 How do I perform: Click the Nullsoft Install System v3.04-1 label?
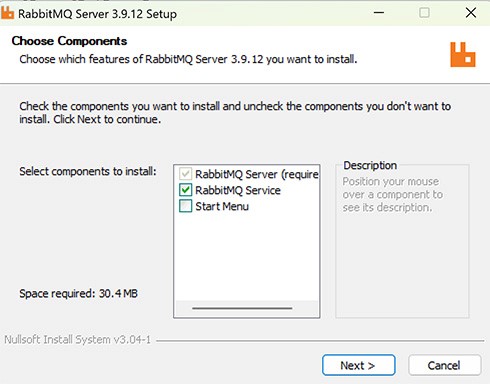[x=77, y=339]
